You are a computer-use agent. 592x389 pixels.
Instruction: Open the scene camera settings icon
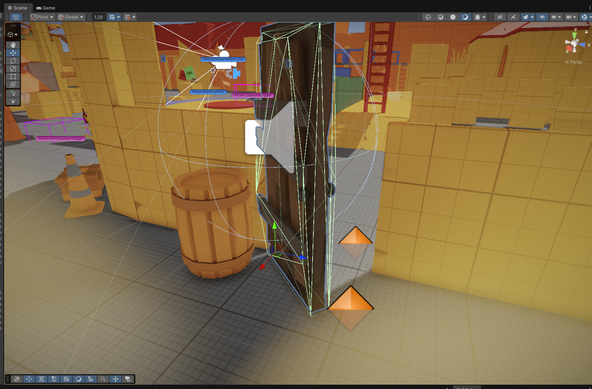tap(568, 17)
